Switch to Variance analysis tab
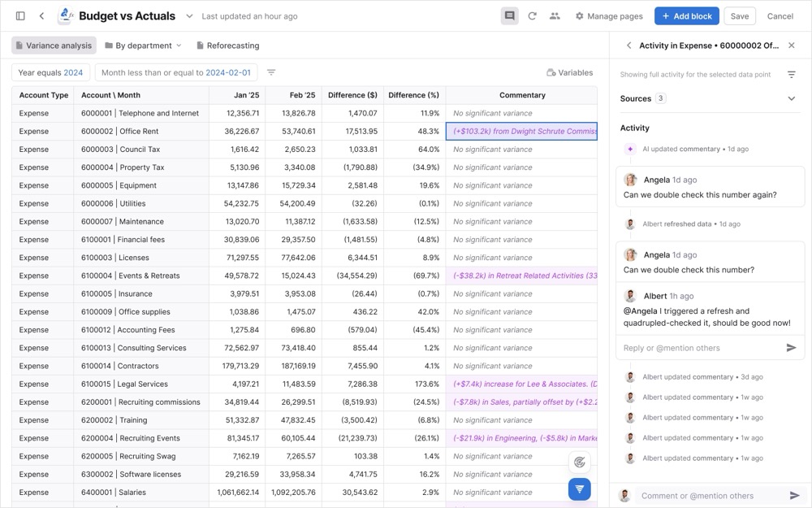812x508 pixels. (x=54, y=46)
